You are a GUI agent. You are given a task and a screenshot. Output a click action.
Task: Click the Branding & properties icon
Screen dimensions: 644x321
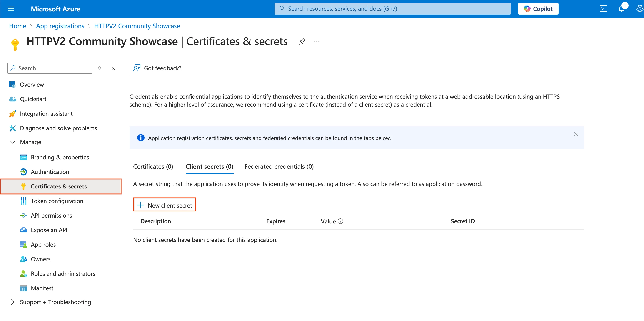[x=23, y=157]
